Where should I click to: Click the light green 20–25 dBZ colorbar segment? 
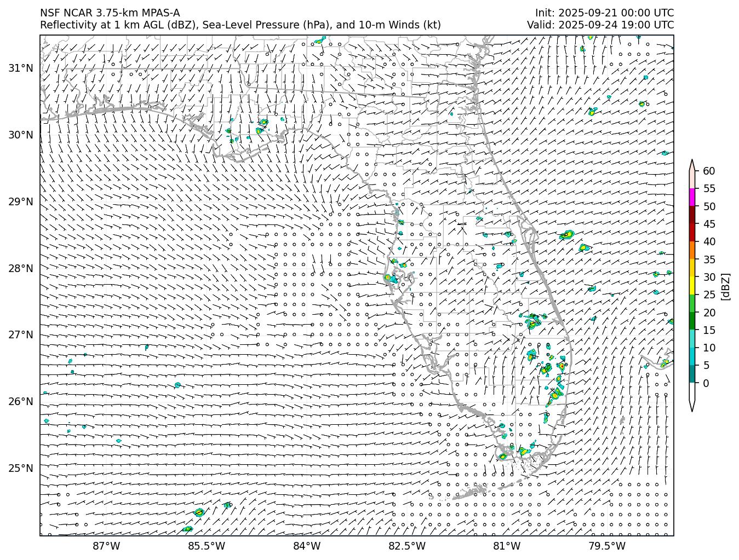pos(692,303)
